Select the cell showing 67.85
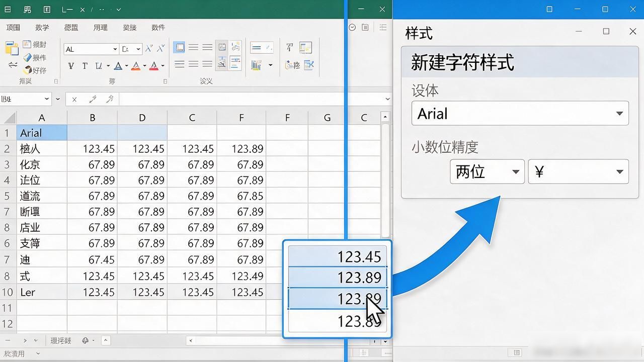This screenshot has height=362, width=644. pyautogui.click(x=242, y=196)
